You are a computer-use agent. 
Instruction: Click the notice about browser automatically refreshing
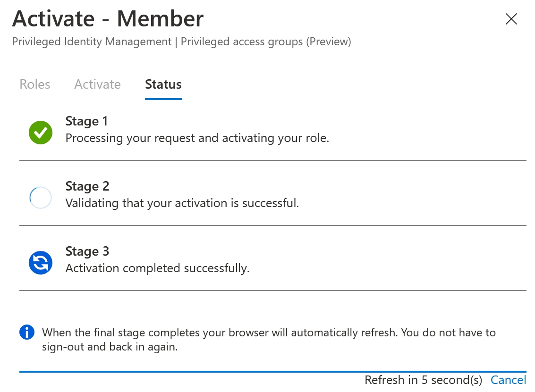[x=269, y=340]
